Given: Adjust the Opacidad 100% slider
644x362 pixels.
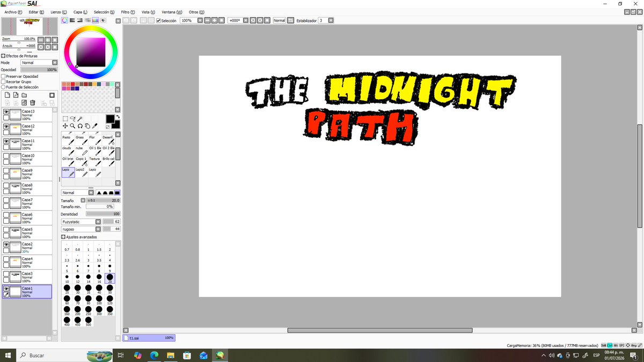Looking at the screenshot, I should click(x=39, y=70).
